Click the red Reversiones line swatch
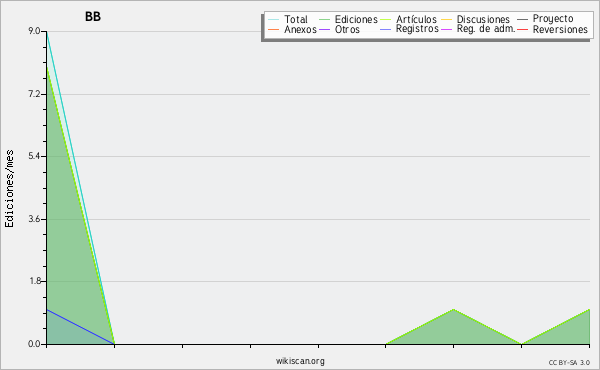The image size is (600, 370). pos(522,29)
